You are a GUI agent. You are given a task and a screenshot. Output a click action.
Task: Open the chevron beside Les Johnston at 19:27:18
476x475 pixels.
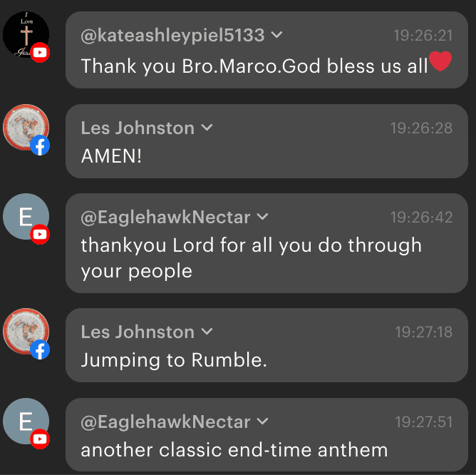click(207, 332)
